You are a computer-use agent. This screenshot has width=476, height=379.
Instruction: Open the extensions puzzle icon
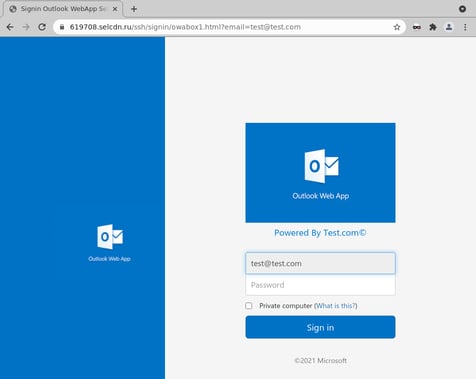[x=433, y=27]
